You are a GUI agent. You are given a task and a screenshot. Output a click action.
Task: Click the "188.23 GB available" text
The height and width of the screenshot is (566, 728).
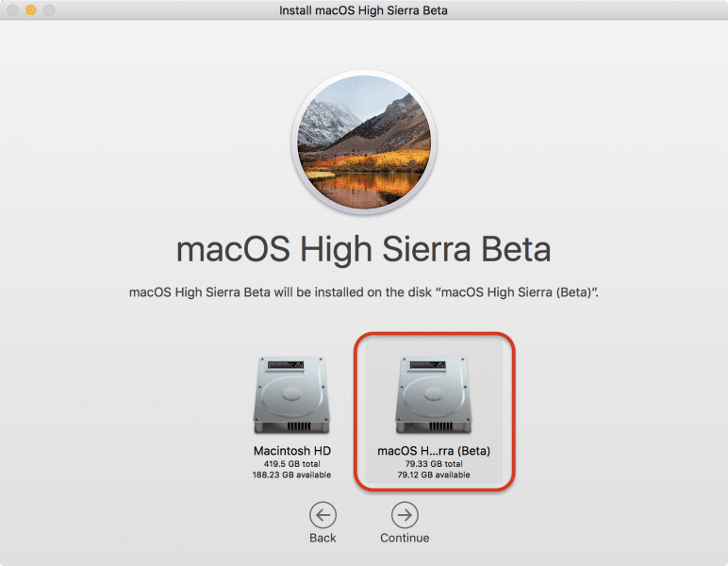291,474
